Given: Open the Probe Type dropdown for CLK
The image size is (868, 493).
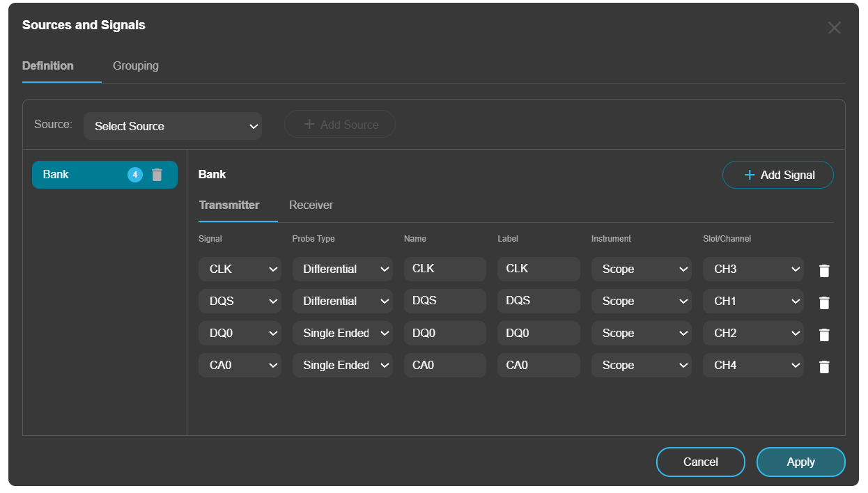Looking at the screenshot, I should click(342, 269).
